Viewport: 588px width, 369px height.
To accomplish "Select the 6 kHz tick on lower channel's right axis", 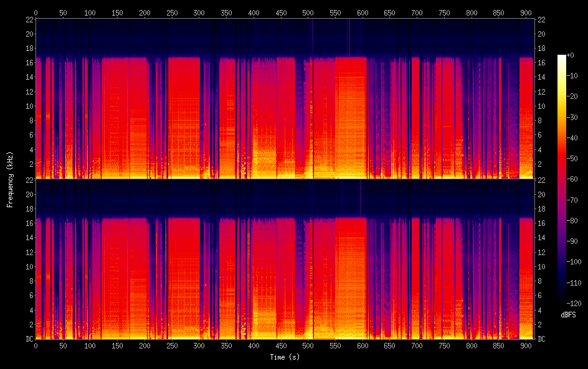I will click(540, 296).
